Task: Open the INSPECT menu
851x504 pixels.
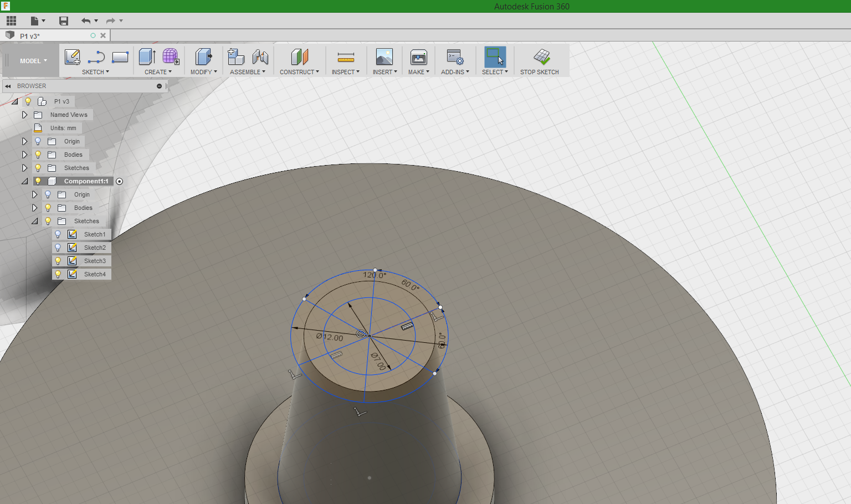Action: tap(346, 72)
